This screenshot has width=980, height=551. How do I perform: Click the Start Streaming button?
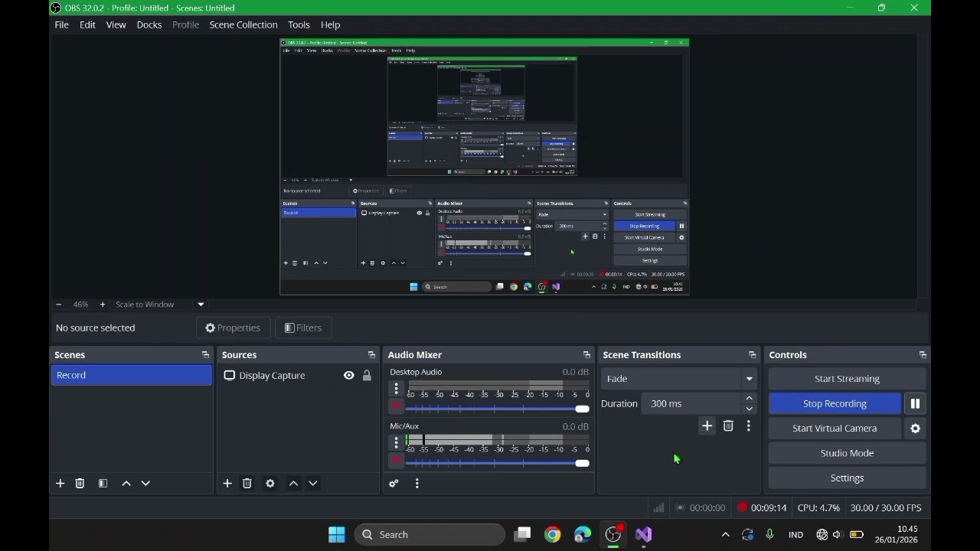coord(847,379)
